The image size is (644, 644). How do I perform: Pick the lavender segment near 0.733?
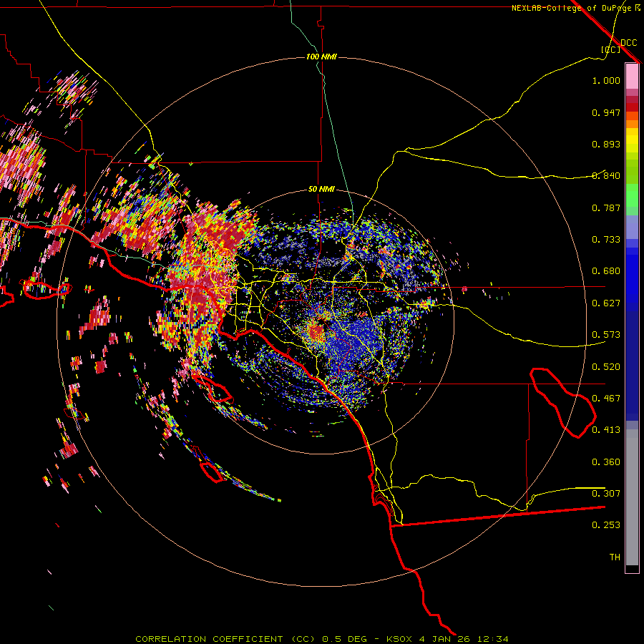[x=632, y=227]
